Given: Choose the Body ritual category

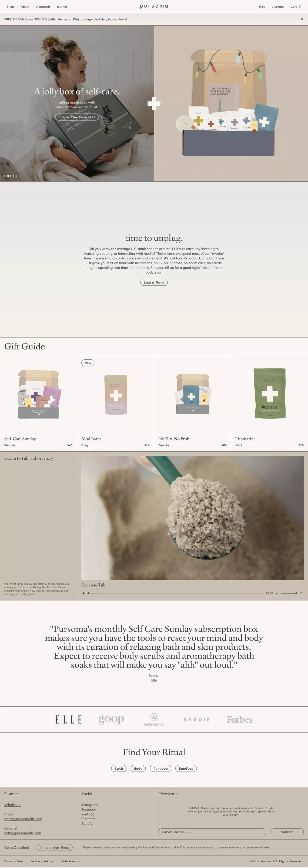Looking at the screenshot, I should tap(138, 769).
